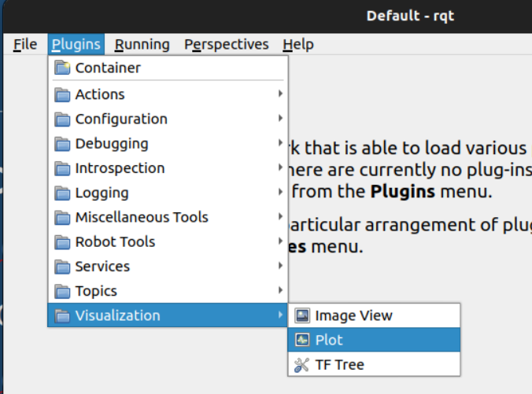Screen dimensions: 532x394
Task: Expand the Introspection submenu arrow
Action: click(x=280, y=168)
